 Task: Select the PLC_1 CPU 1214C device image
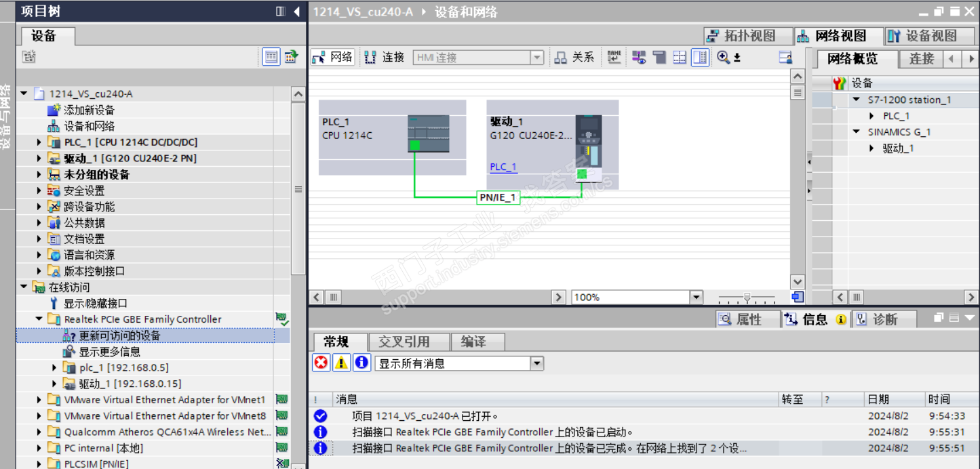[x=428, y=133]
